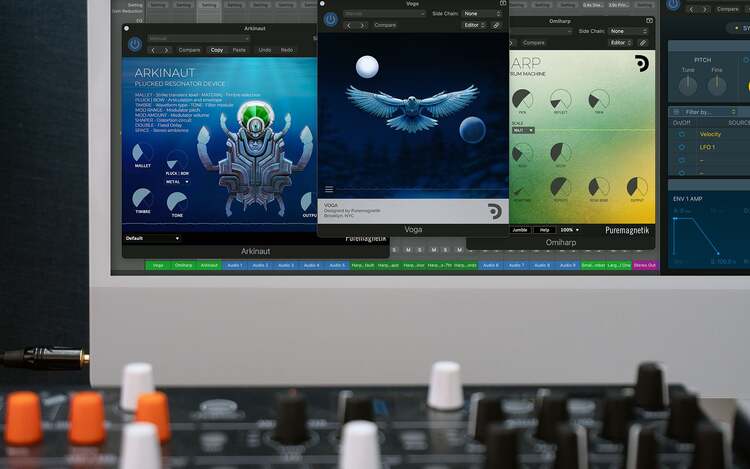Click the Jumble button in Omiharp
The height and width of the screenshot is (469, 750).
coord(520,230)
